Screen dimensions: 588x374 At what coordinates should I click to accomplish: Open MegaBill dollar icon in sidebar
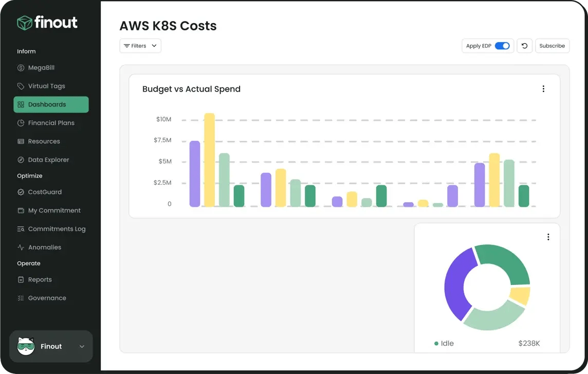[21, 68]
